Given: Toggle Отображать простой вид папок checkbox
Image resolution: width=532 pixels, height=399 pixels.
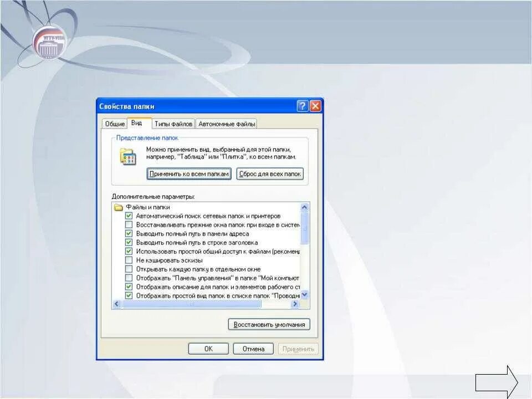Looking at the screenshot, I should [x=129, y=295].
